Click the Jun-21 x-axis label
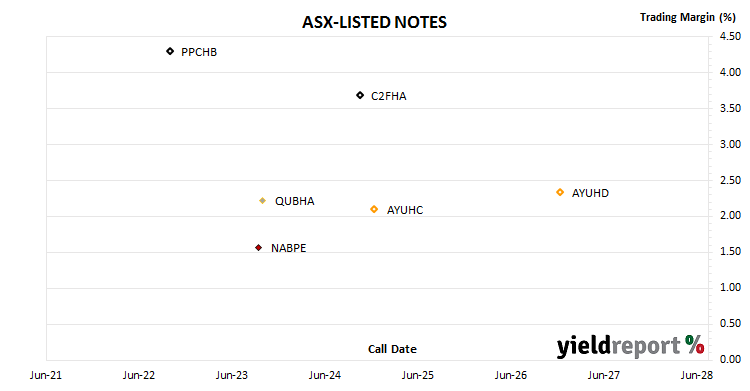 tap(46, 375)
